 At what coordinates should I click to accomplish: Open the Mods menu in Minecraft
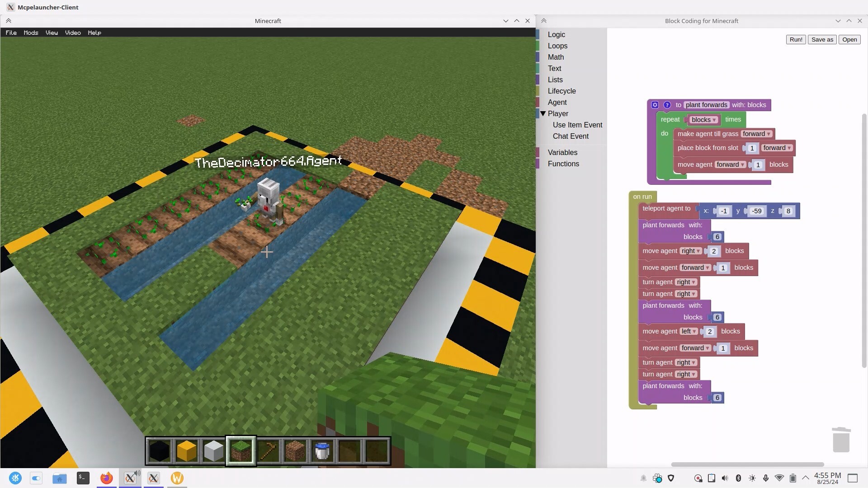click(30, 33)
